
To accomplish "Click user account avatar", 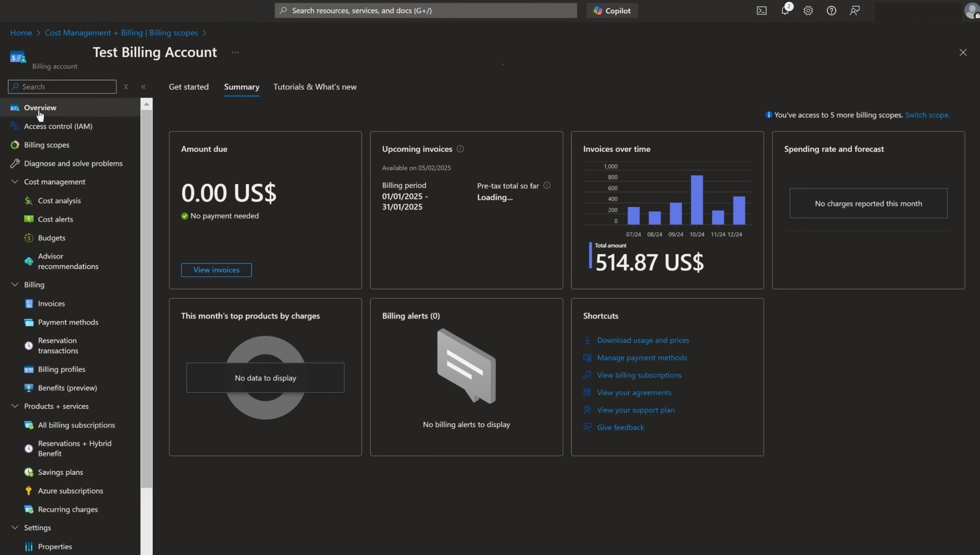I will click(971, 10).
